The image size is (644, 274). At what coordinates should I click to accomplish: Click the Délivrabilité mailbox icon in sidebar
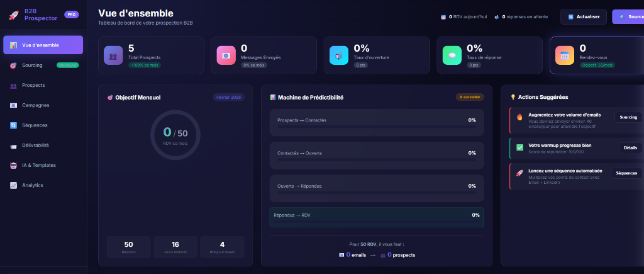13,146
